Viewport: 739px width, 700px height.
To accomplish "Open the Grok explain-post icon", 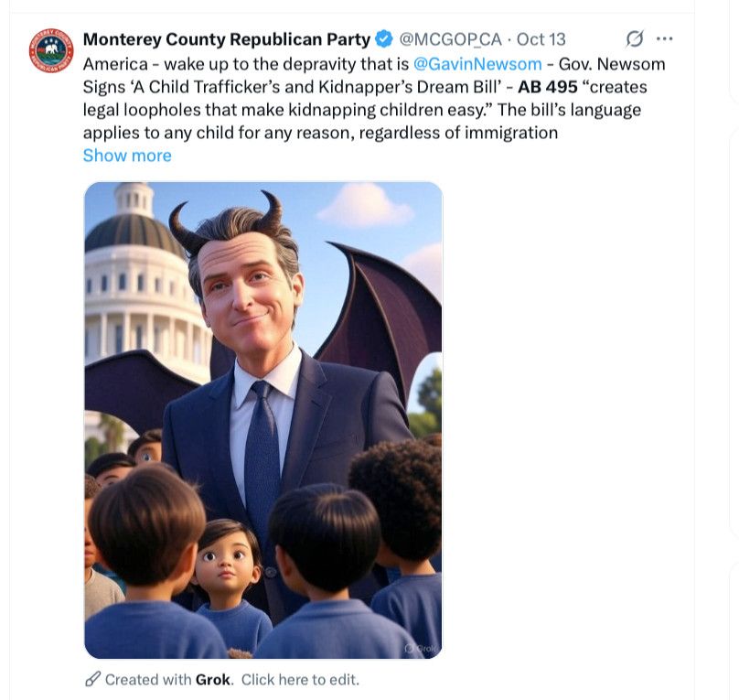I will pos(635,38).
